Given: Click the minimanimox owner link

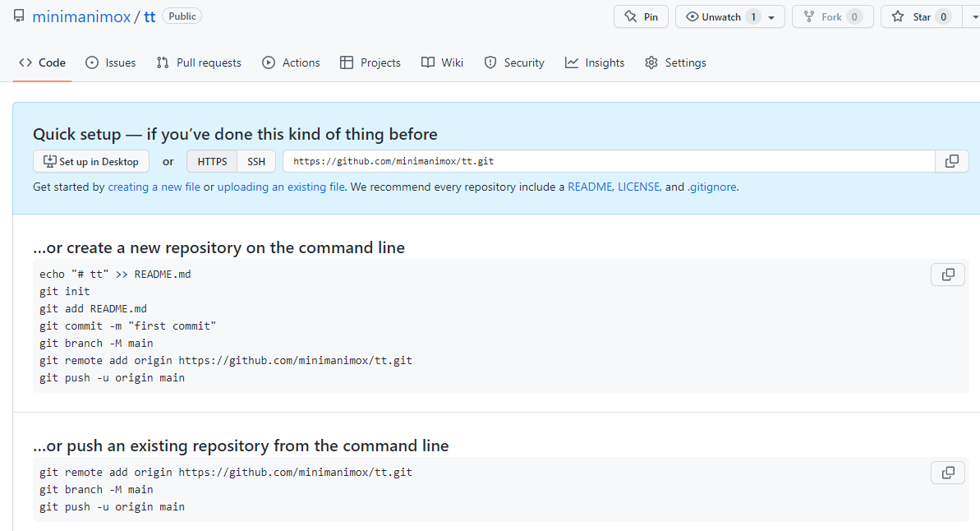Looking at the screenshot, I should (81, 17).
